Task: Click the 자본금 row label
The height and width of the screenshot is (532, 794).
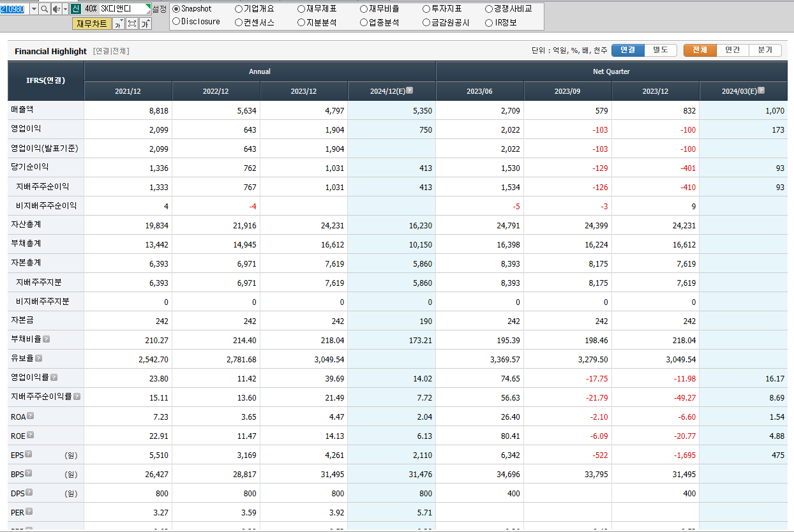Action: pos(22,320)
